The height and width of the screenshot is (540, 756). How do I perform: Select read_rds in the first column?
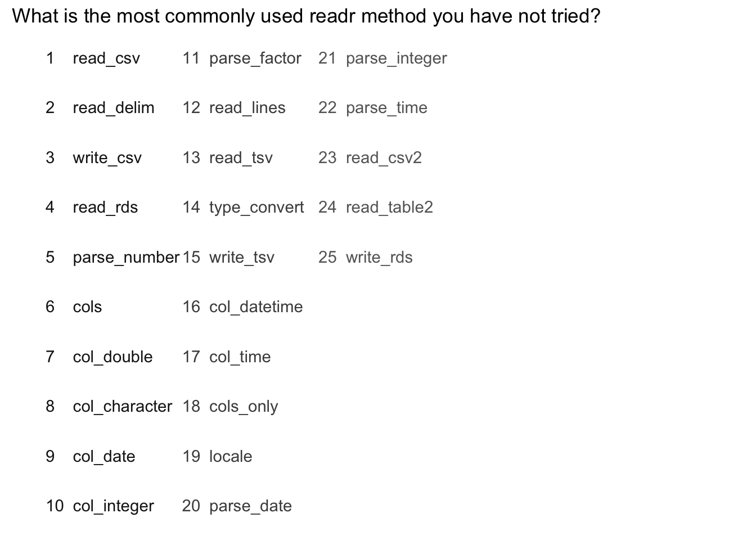pyautogui.click(x=105, y=208)
